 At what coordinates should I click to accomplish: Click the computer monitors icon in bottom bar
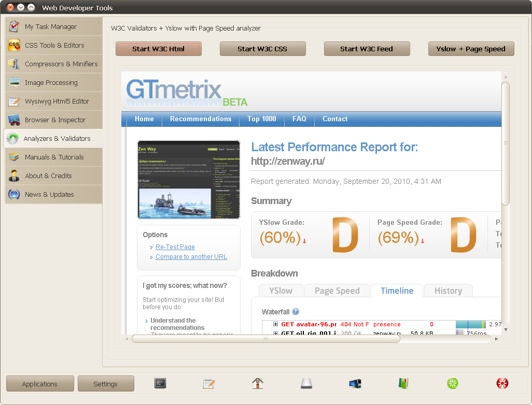355,384
